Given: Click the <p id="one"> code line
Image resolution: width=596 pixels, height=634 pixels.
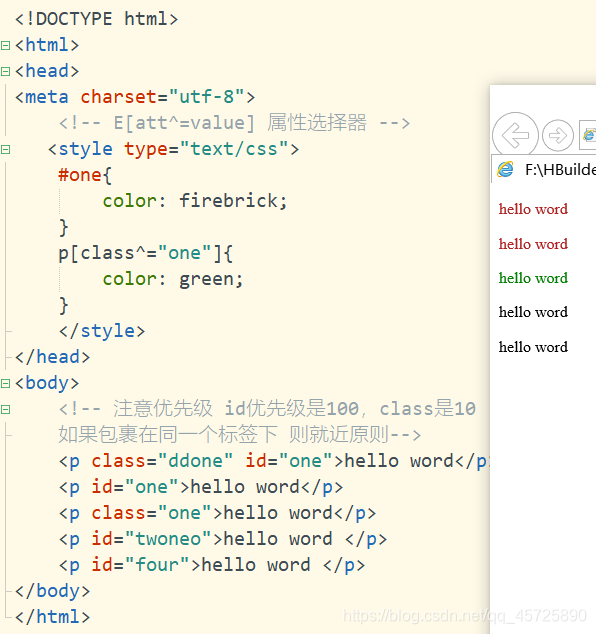Looking at the screenshot, I should click(201, 487).
